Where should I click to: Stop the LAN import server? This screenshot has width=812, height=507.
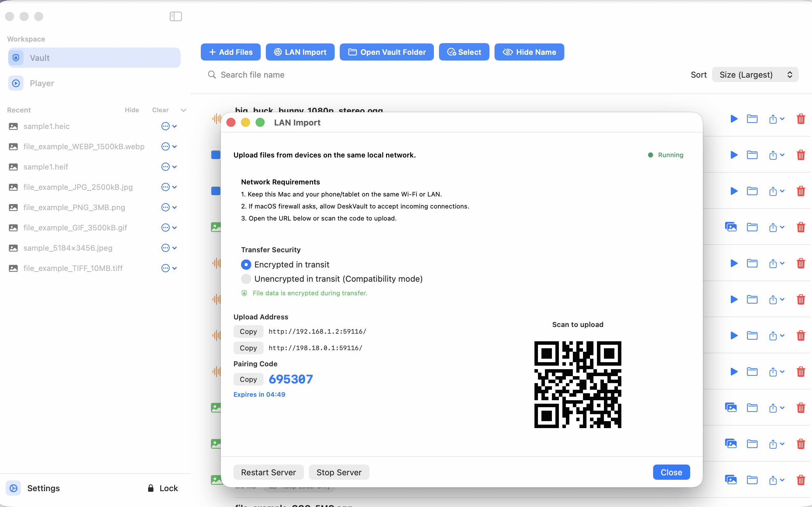pyautogui.click(x=339, y=472)
